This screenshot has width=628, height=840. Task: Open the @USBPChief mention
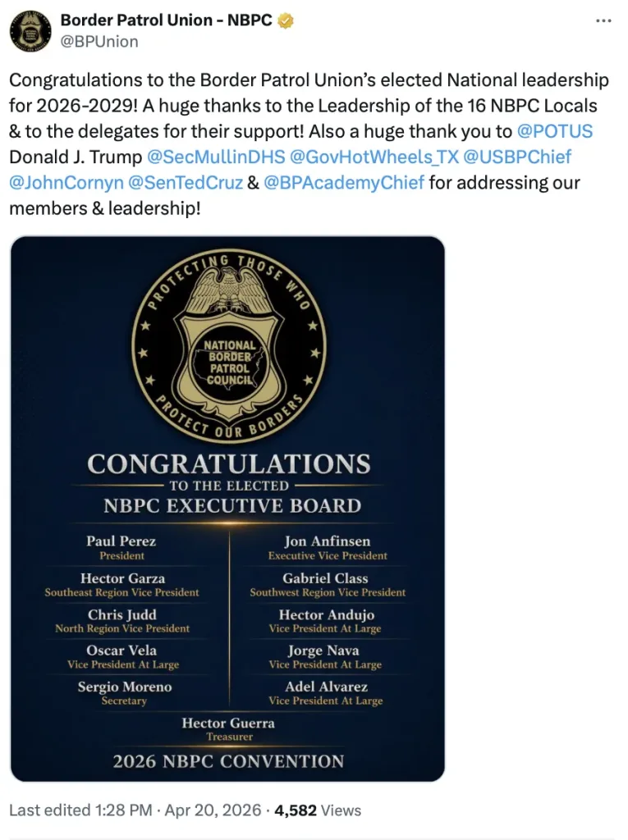tap(517, 157)
